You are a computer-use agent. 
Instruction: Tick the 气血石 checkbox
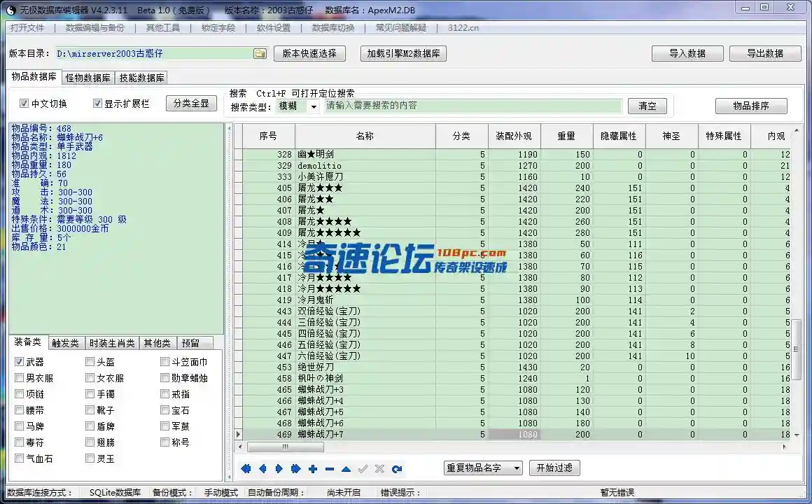pyautogui.click(x=19, y=458)
